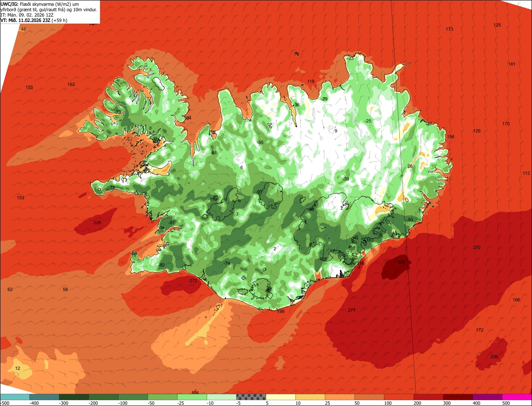
Task: Click the "-25" value in northeast Iceland
Action: [367, 121]
